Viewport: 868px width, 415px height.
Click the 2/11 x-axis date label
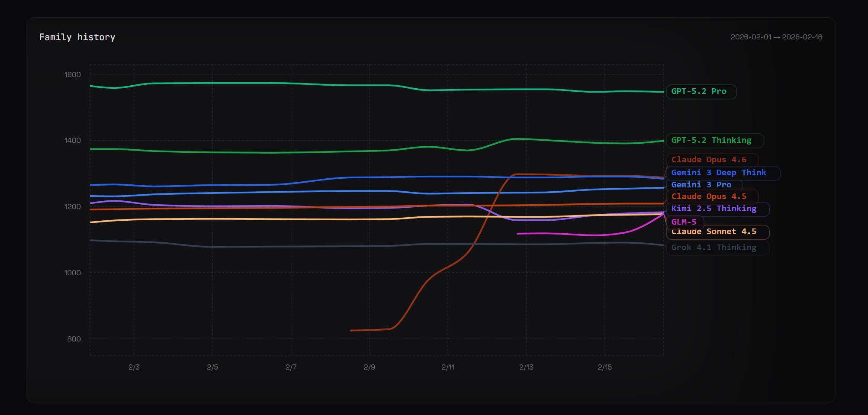pyautogui.click(x=448, y=367)
